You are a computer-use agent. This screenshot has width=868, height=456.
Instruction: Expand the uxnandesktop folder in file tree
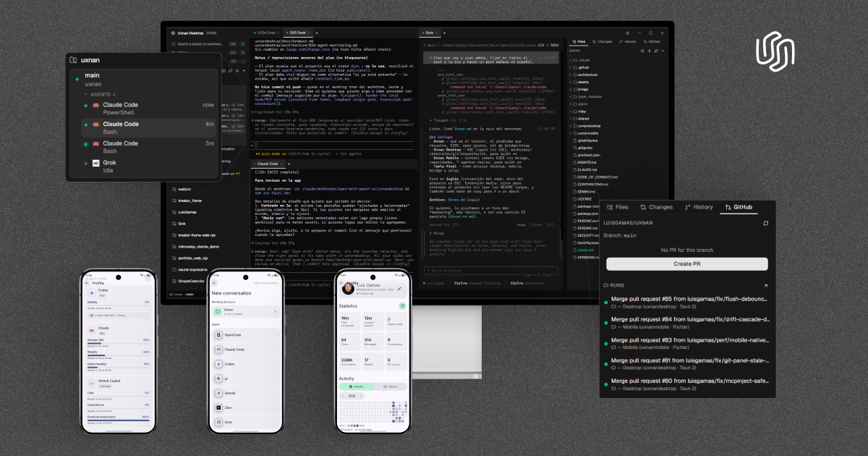pyautogui.click(x=571, y=126)
